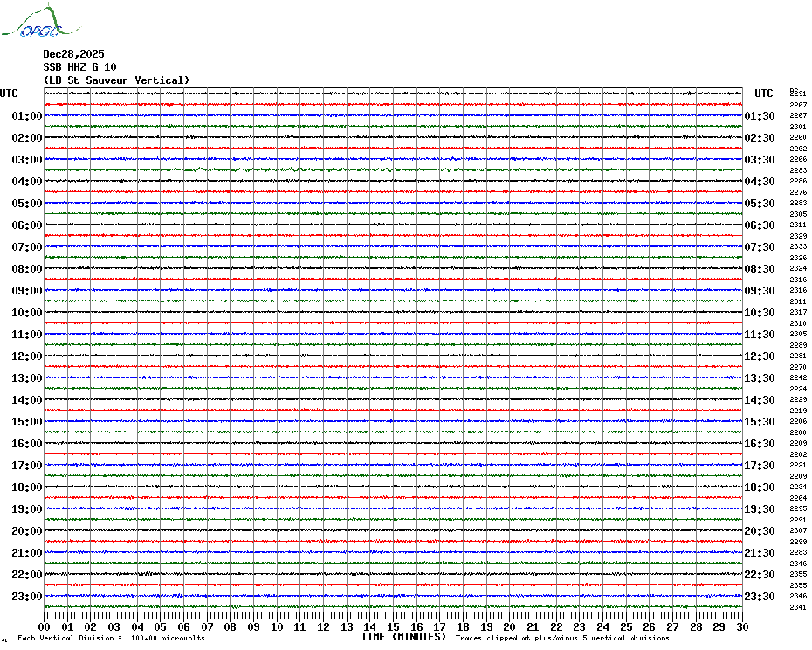
Task: Click the Traces clipped at plus/minus 5 note
Action: [562, 638]
